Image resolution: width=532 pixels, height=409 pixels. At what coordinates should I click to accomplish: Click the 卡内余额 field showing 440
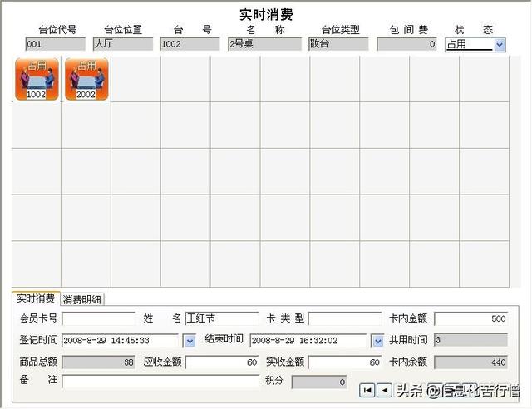(471, 362)
